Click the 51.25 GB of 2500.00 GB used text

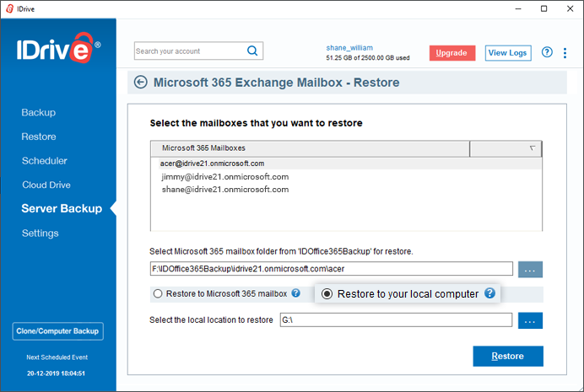(x=368, y=57)
